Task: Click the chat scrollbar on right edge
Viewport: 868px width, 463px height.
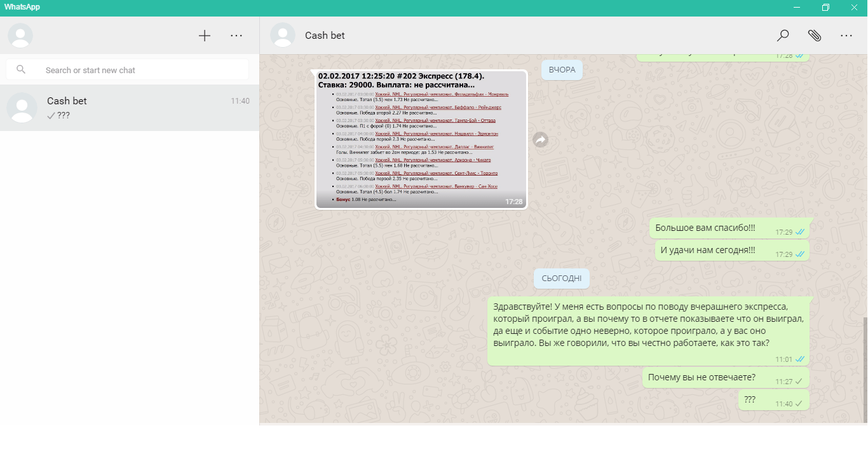Action: (864, 369)
